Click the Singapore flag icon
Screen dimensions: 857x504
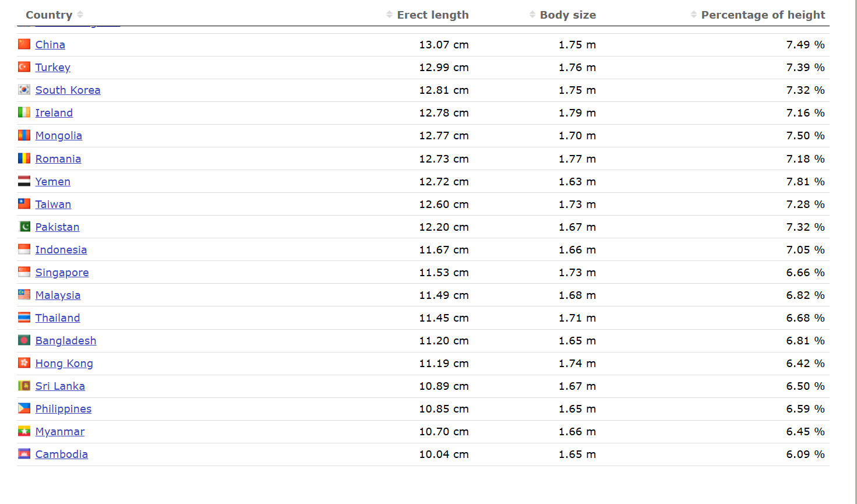coord(24,272)
